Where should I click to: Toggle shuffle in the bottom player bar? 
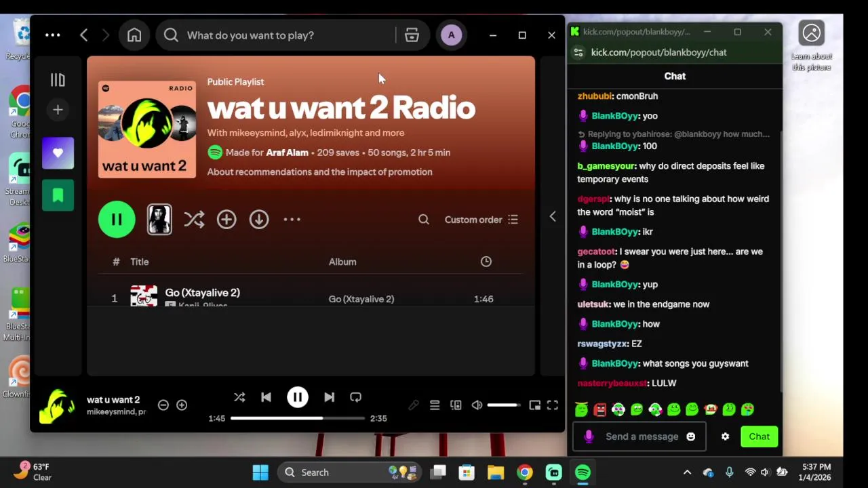(239, 397)
